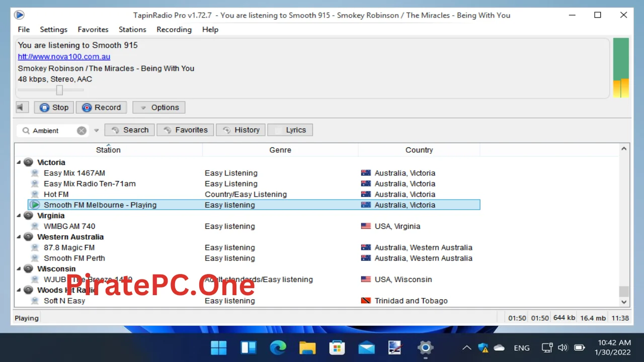Start recording with Record button
Image resolution: width=644 pixels, height=362 pixels.
coord(102,108)
